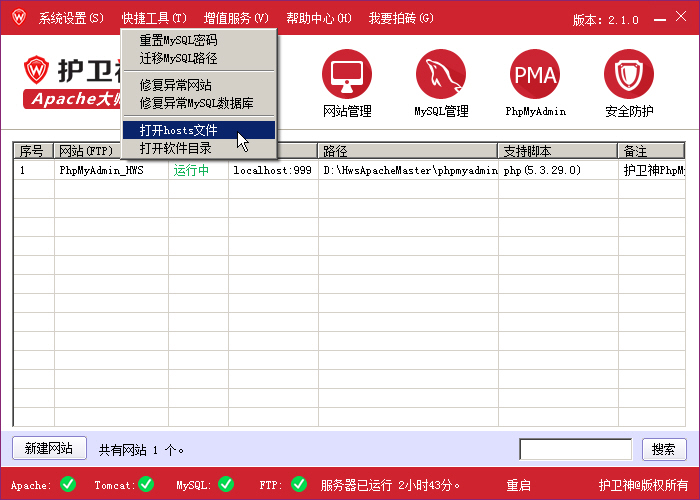Click the MySQL green check status icon
The image size is (700, 500).
[x=226, y=484]
